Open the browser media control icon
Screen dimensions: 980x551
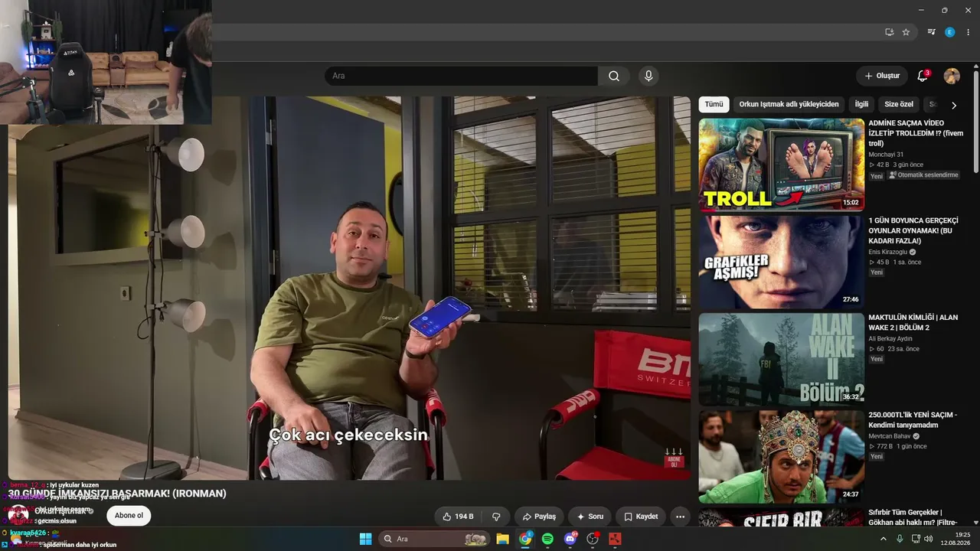click(x=932, y=32)
